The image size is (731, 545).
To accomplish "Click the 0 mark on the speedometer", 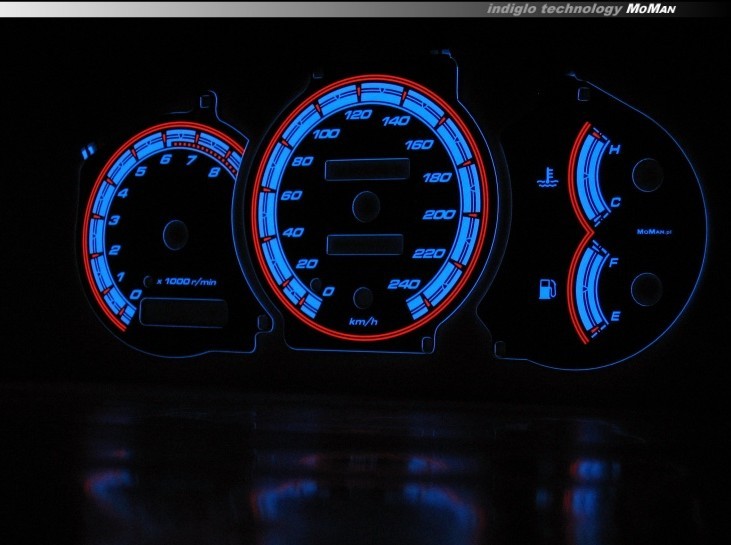I will [x=330, y=291].
